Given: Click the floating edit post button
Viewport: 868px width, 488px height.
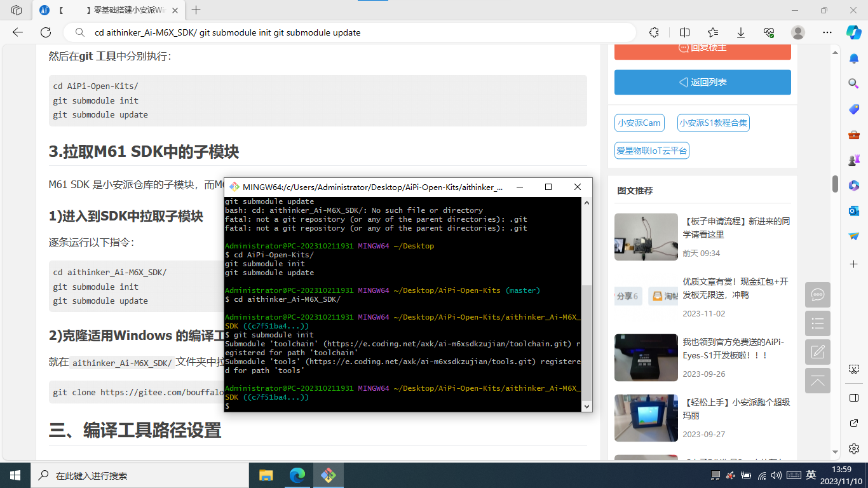Looking at the screenshot, I should point(818,352).
